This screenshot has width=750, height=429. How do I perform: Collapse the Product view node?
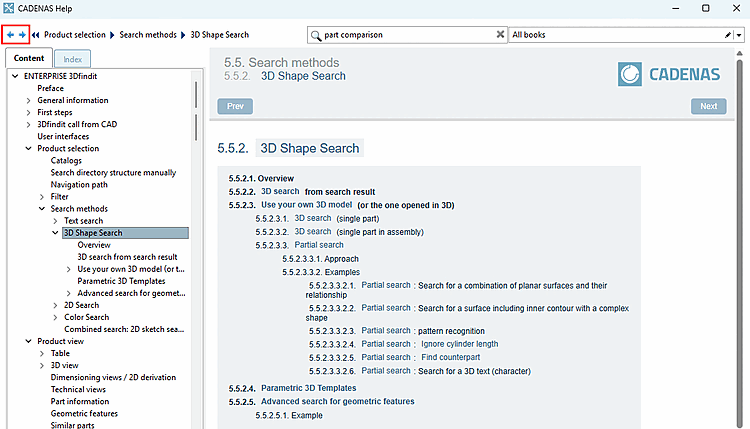point(28,341)
